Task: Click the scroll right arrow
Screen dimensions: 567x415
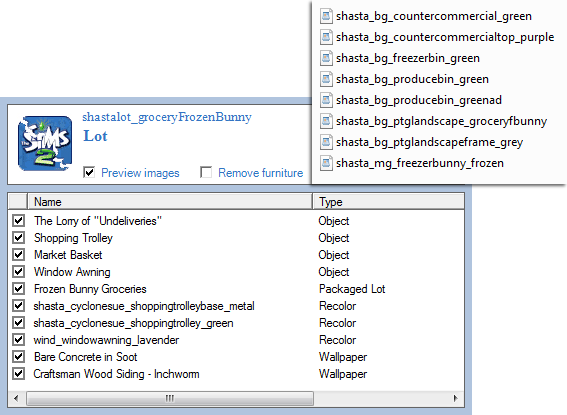Action: tap(455, 398)
